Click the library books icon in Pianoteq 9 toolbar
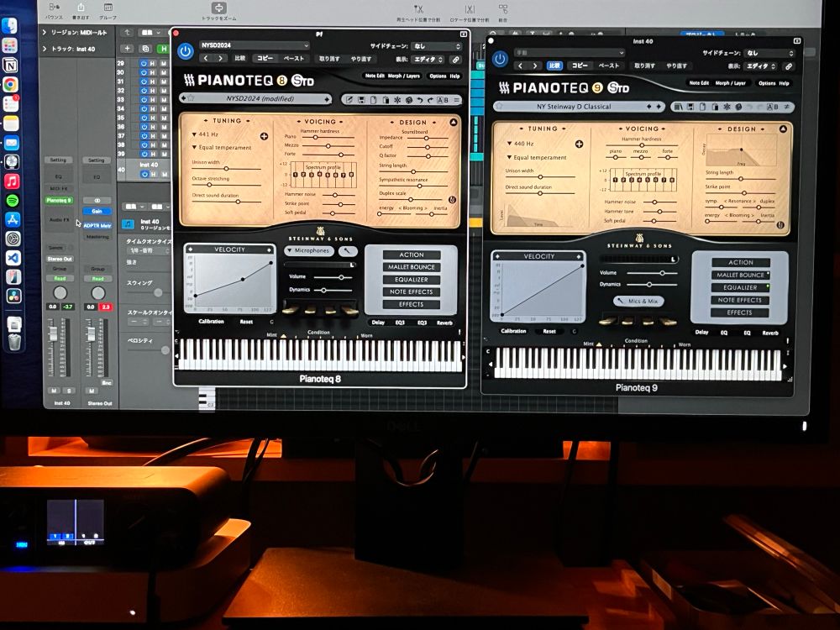The image size is (840, 630). tap(679, 108)
